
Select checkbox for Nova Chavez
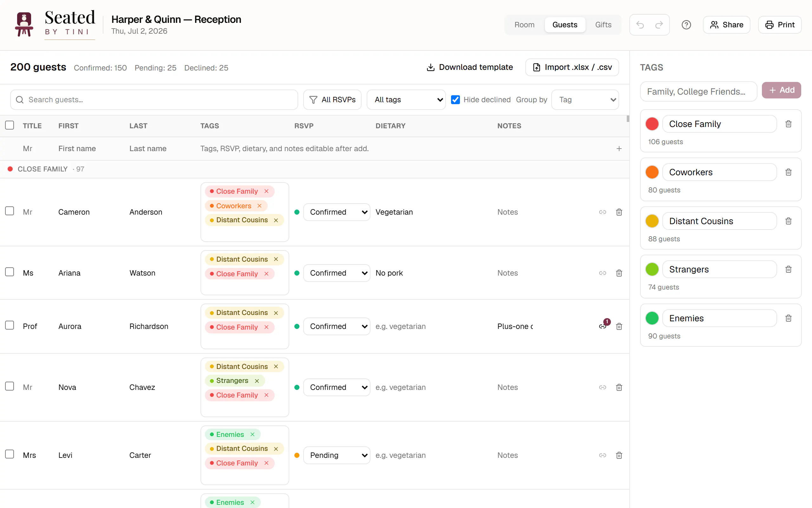click(x=10, y=386)
